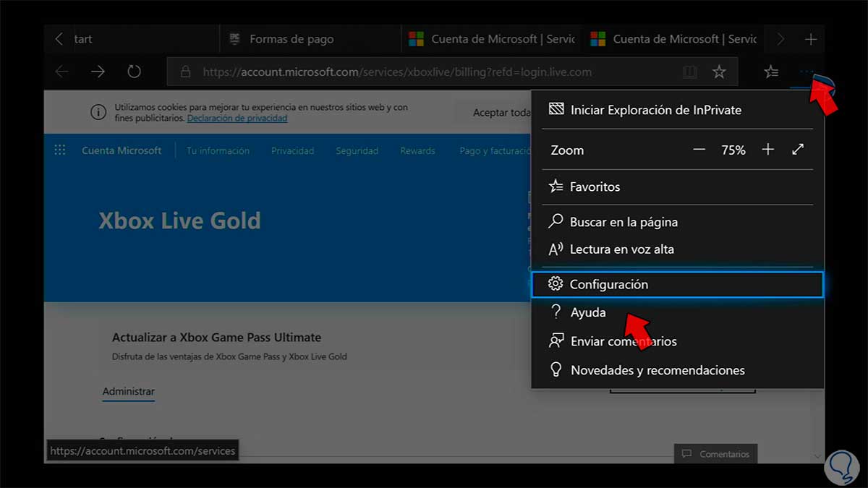Add page to favorites with star icon

(719, 72)
